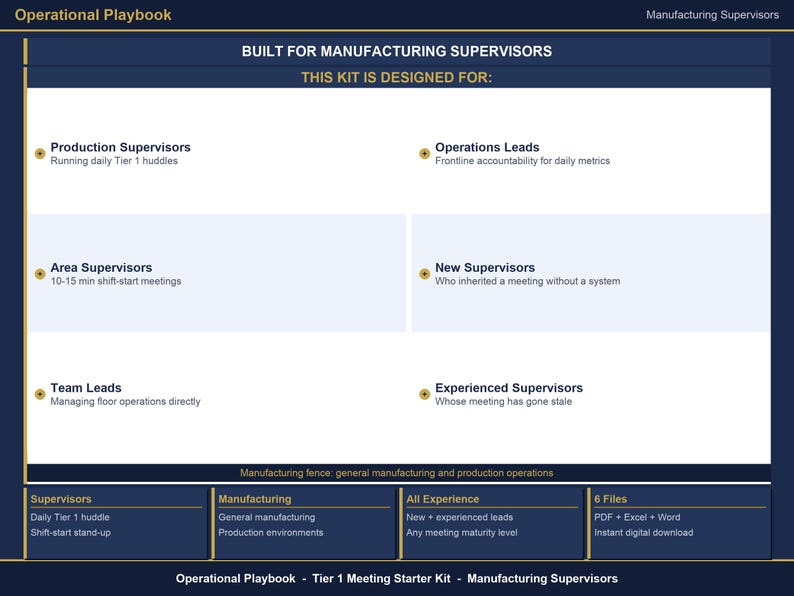Click 'Running daily Tier 1 huddles' text
This screenshot has width=794, height=596.
tap(114, 161)
